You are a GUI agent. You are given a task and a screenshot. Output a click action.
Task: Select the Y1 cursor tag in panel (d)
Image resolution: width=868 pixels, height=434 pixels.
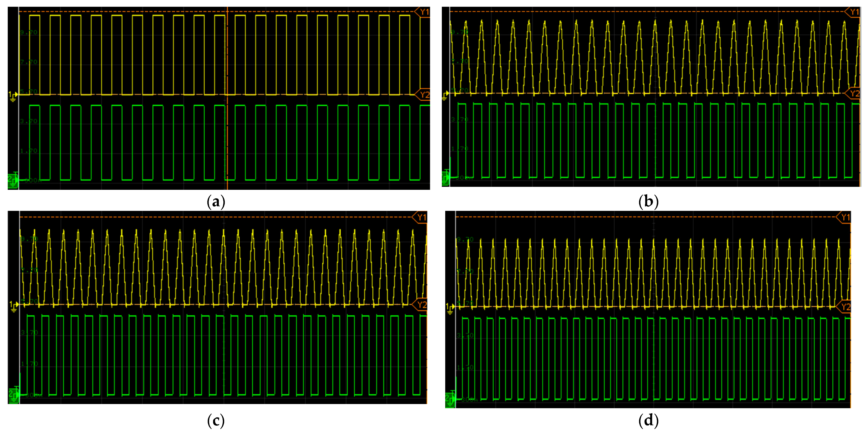coord(845,218)
